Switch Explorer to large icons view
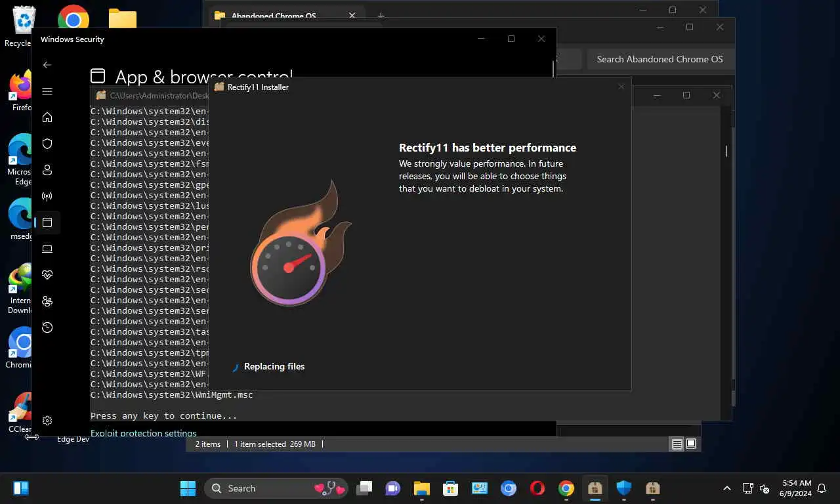 click(x=691, y=444)
